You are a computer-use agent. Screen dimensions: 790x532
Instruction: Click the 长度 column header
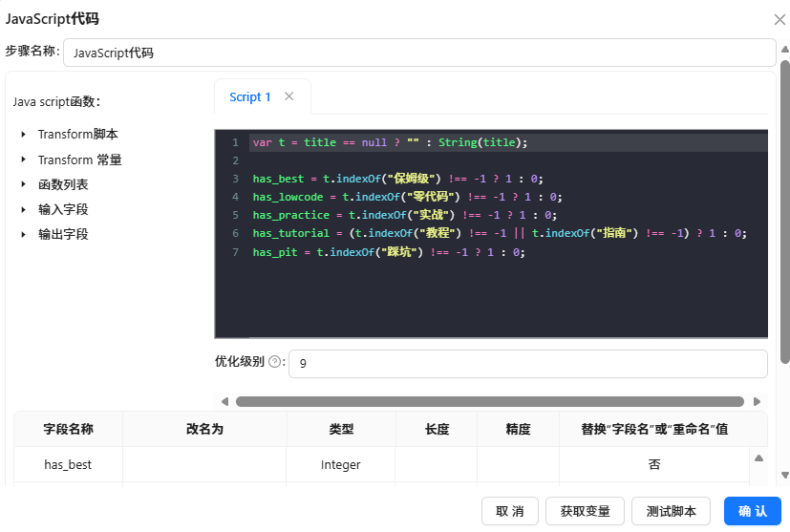437,429
